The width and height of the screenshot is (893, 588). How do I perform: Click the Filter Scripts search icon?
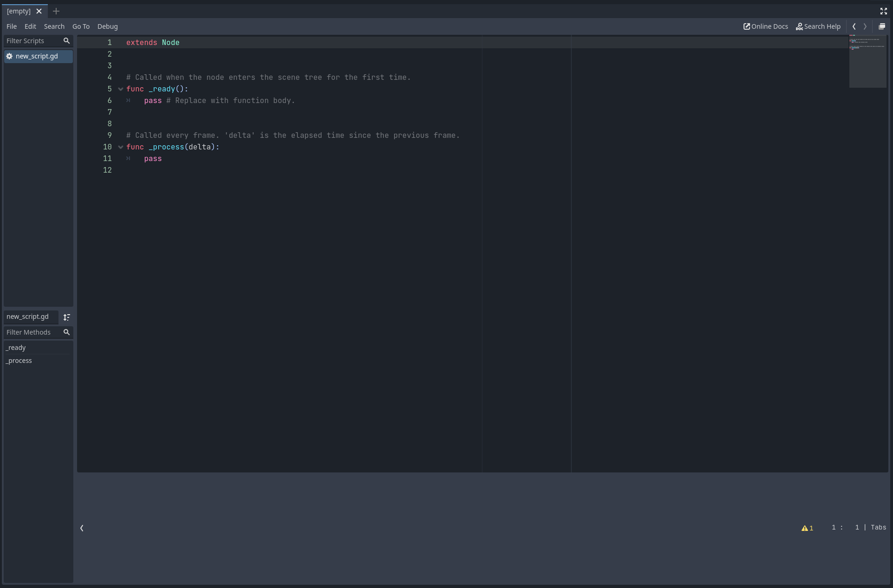[x=66, y=41]
